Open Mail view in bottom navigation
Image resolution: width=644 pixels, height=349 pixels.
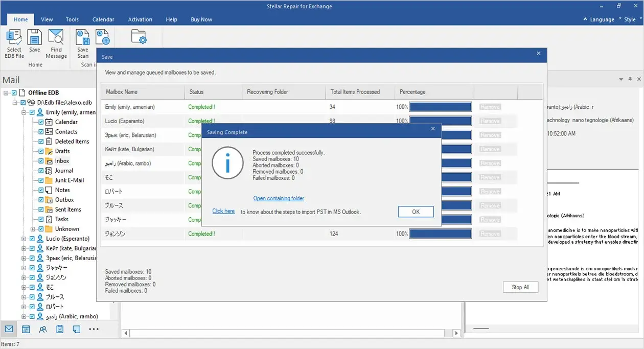pyautogui.click(x=9, y=329)
